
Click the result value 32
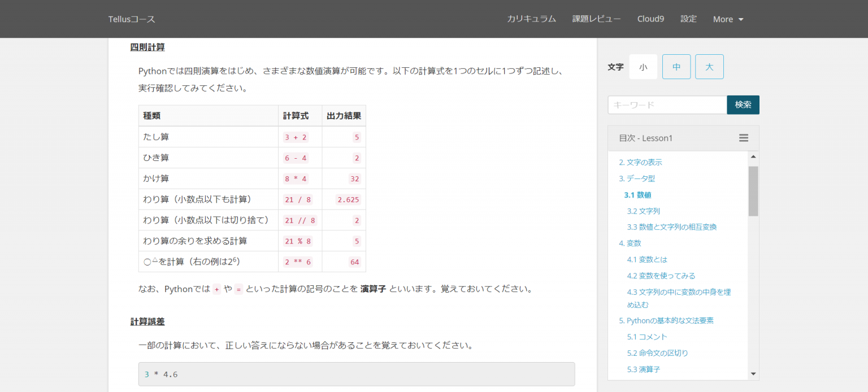pyautogui.click(x=355, y=179)
